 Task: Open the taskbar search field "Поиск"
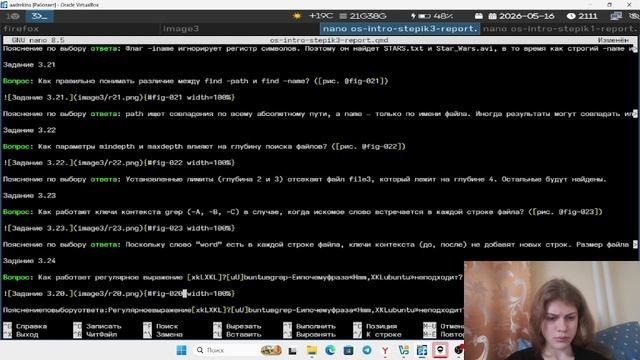pyautogui.click(x=238, y=350)
